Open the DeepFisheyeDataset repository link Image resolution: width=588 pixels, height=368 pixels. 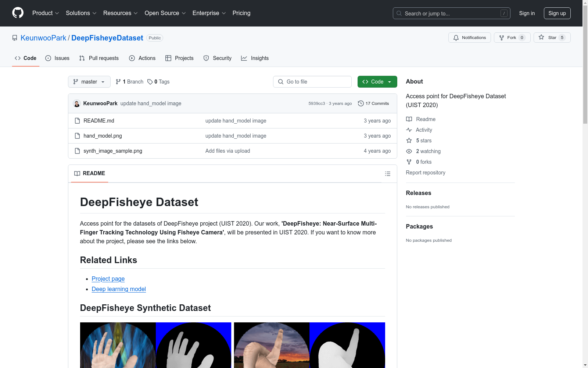click(107, 38)
